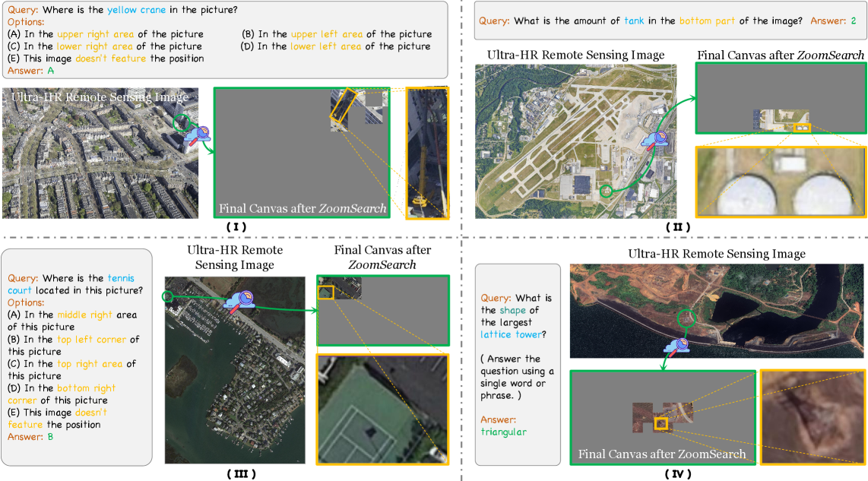Select option (A) middle right area

(x=72, y=321)
